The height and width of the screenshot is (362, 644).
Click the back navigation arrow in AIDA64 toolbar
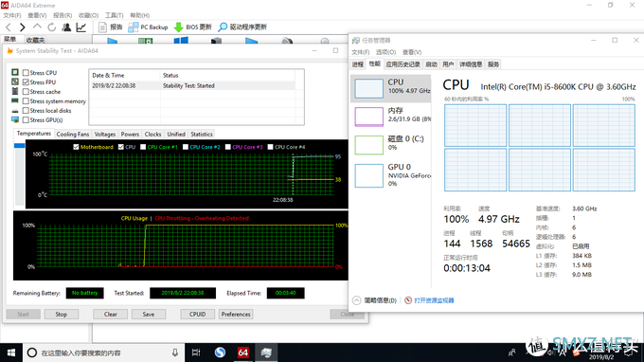(x=9, y=27)
